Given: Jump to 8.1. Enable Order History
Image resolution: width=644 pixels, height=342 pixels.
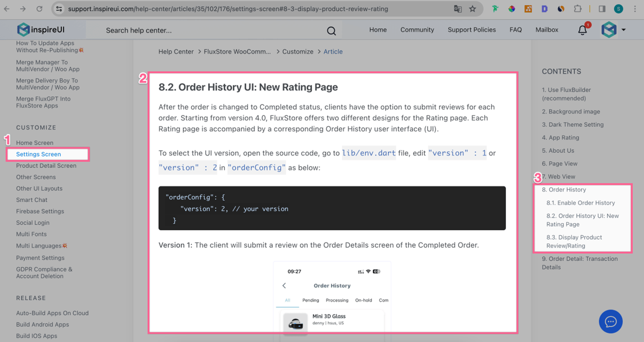Looking at the screenshot, I should (581, 203).
